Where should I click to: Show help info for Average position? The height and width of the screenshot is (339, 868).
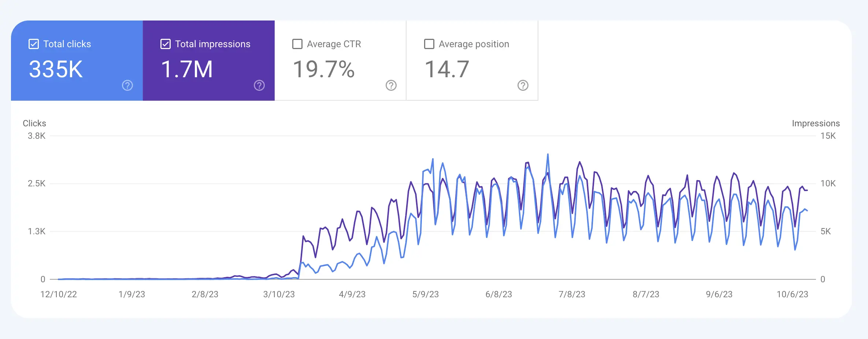(x=523, y=85)
